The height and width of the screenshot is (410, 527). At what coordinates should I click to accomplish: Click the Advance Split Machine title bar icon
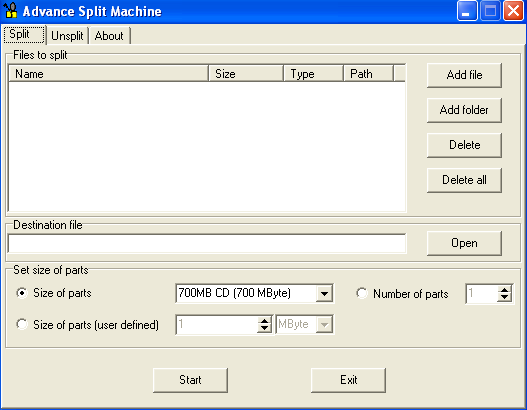pos(11,10)
